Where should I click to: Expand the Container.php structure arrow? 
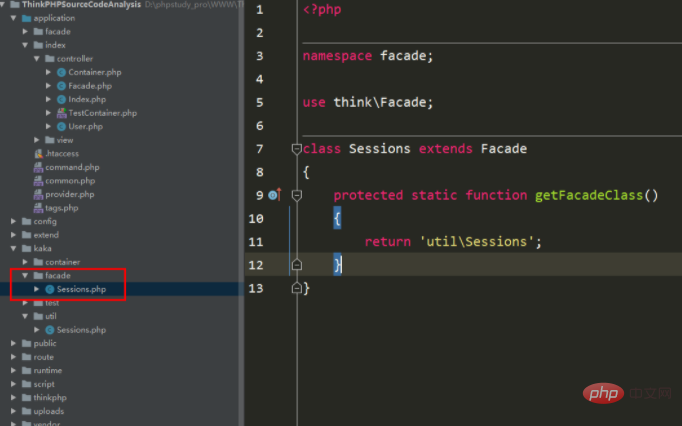[x=48, y=72]
